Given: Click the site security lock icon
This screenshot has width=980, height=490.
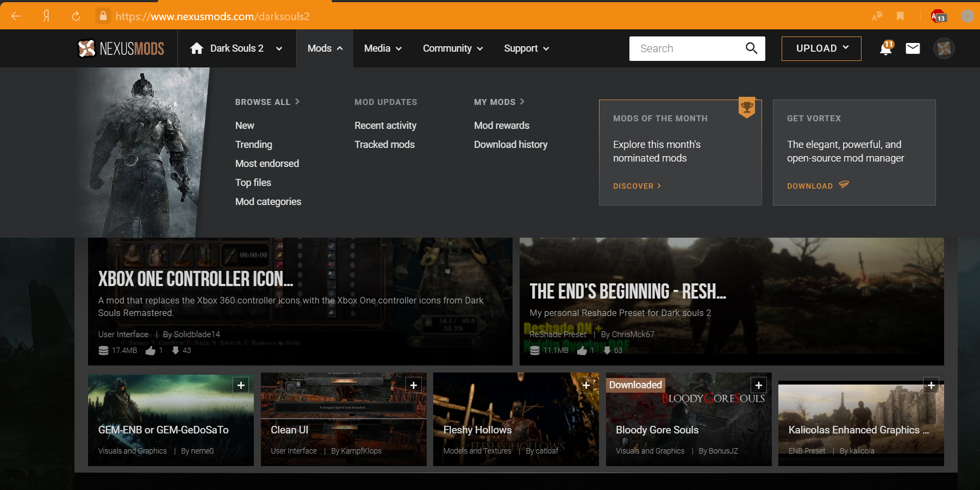Looking at the screenshot, I should (103, 16).
